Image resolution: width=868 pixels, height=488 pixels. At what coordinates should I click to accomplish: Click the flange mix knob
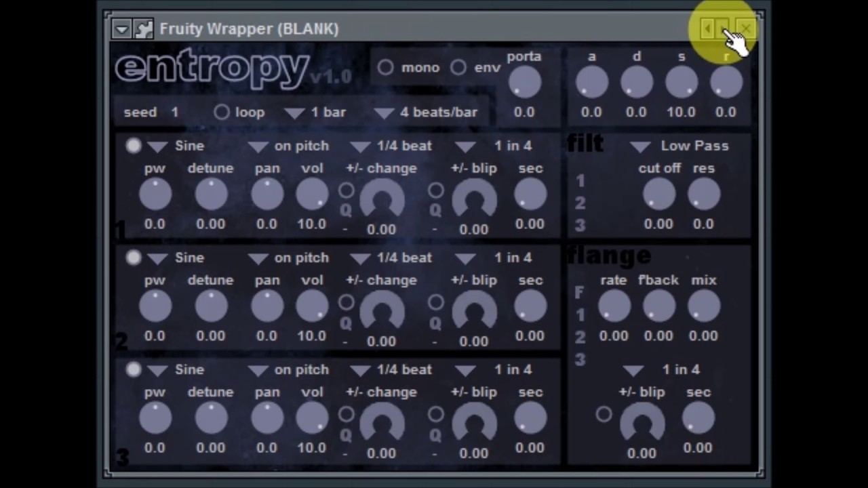point(703,307)
